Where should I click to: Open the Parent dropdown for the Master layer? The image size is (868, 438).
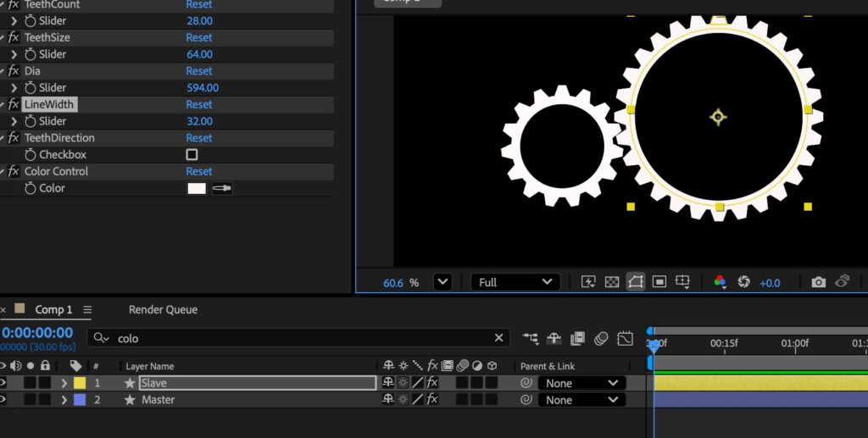point(581,400)
